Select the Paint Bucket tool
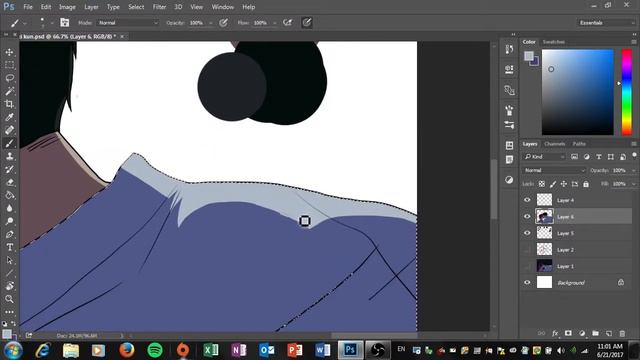This screenshot has width=640, height=360. [x=9, y=195]
